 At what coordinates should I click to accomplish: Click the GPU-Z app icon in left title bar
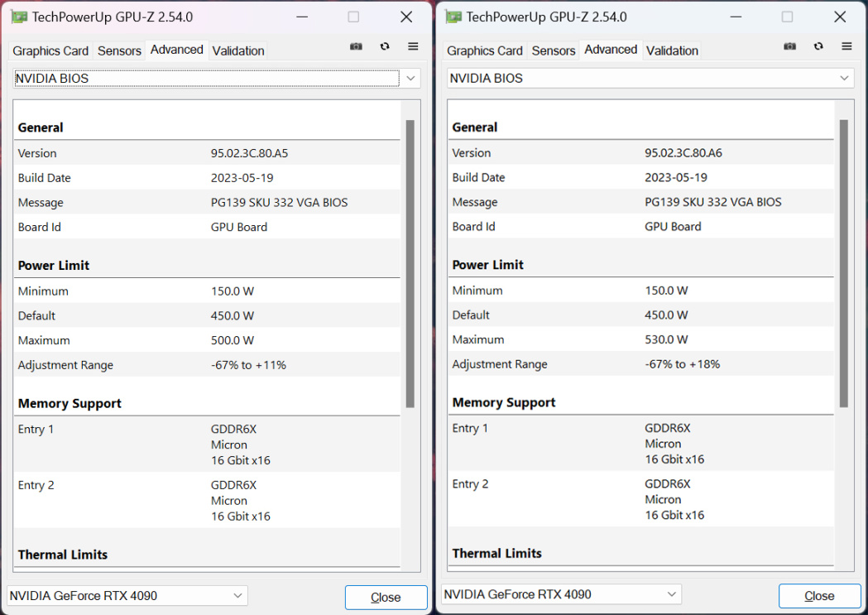pos(18,17)
